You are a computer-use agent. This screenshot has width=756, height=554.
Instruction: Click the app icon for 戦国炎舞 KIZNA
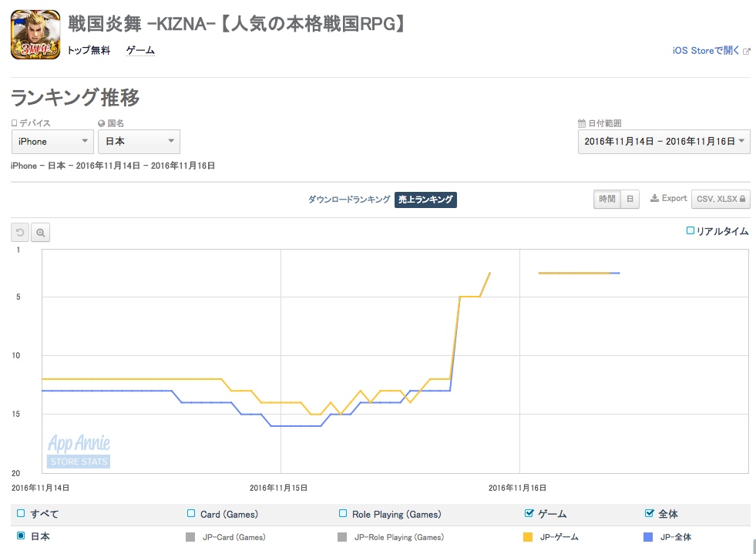(x=35, y=35)
